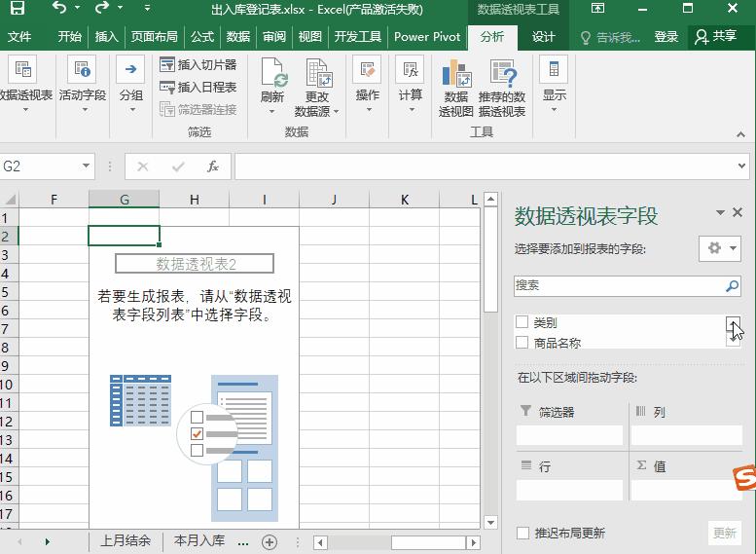The image size is (756, 554).
Task: Open the field pane options dropdown
Action: click(x=720, y=212)
